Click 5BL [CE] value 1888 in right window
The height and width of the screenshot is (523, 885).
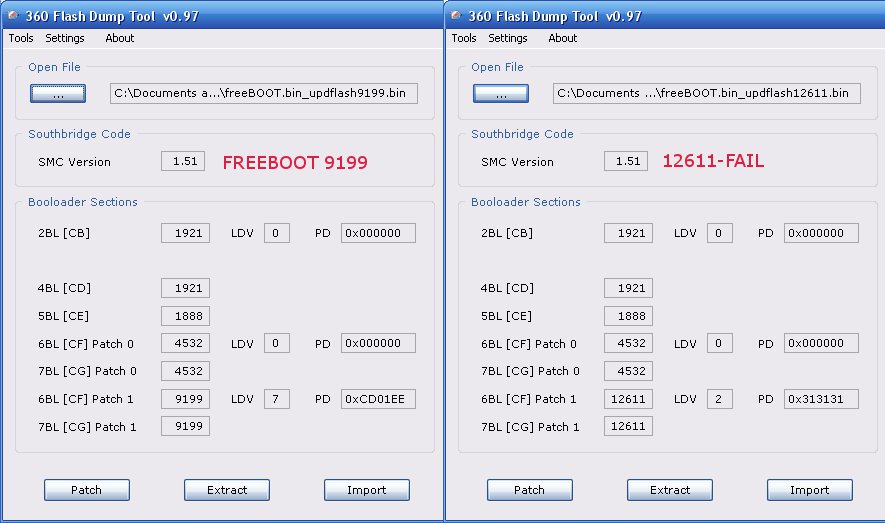[628, 316]
